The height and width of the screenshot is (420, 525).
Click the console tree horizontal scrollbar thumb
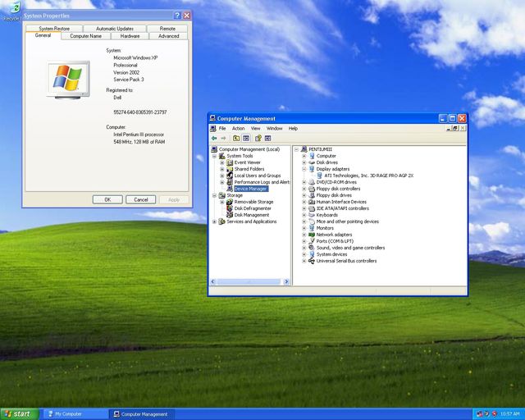[x=249, y=281]
